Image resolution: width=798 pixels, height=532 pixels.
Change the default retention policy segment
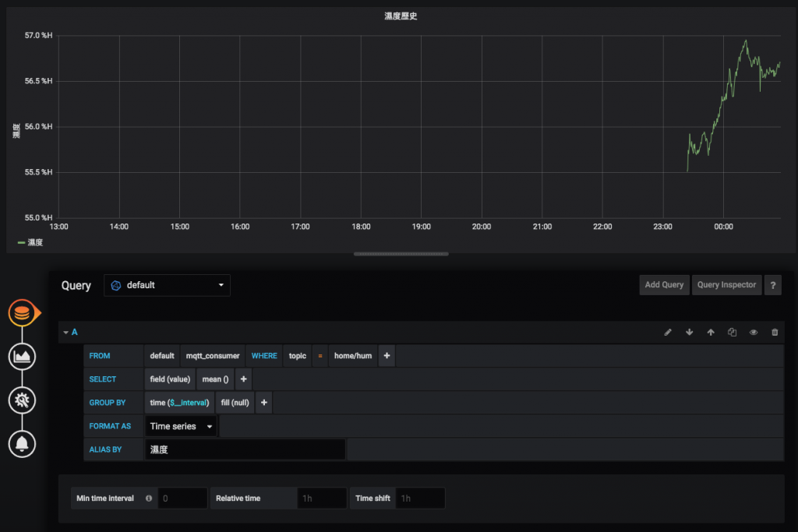pos(162,356)
